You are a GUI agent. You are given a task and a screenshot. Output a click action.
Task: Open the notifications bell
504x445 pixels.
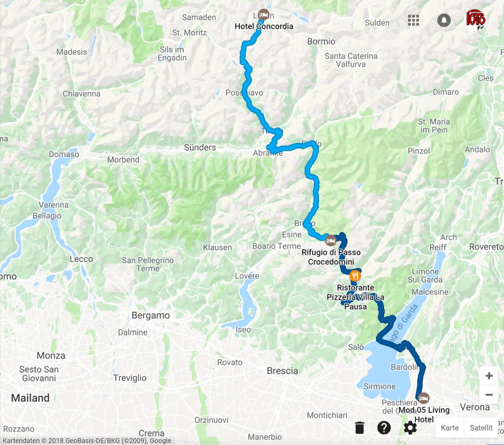(444, 20)
